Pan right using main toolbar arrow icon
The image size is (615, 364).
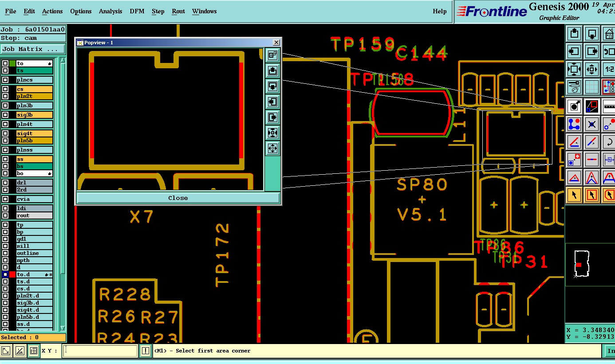(592, 51)
